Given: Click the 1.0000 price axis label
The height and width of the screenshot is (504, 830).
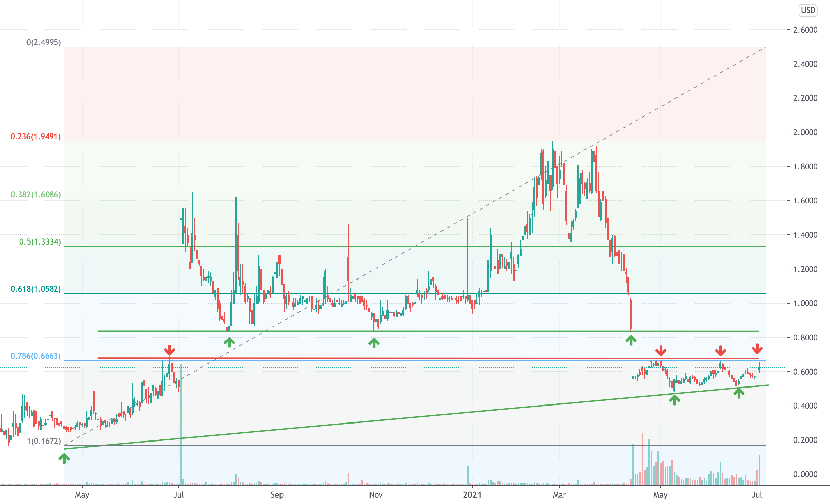Looking at the screenshot, I should (805, 303).
